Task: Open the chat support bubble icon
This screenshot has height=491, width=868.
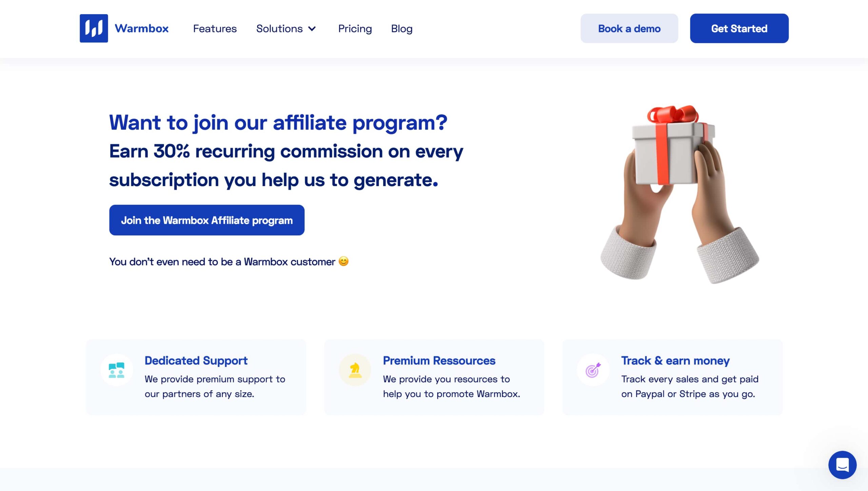Action: tap(842, 465)
